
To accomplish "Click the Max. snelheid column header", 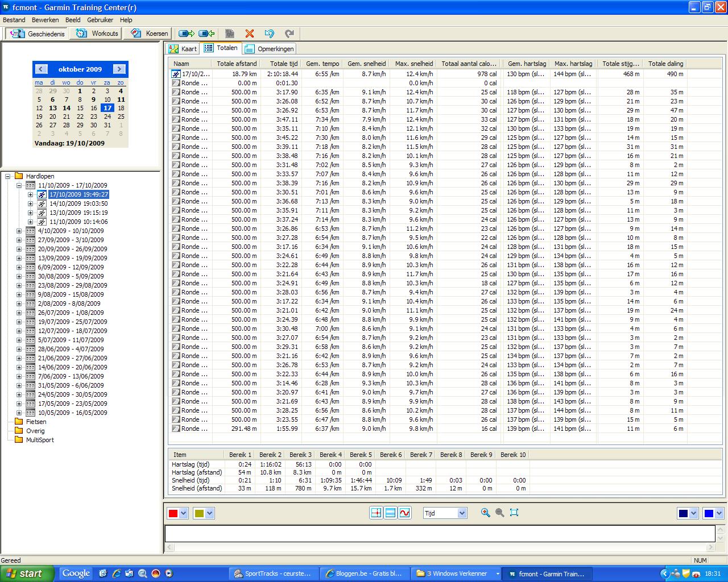I will (x=413, y=64).
